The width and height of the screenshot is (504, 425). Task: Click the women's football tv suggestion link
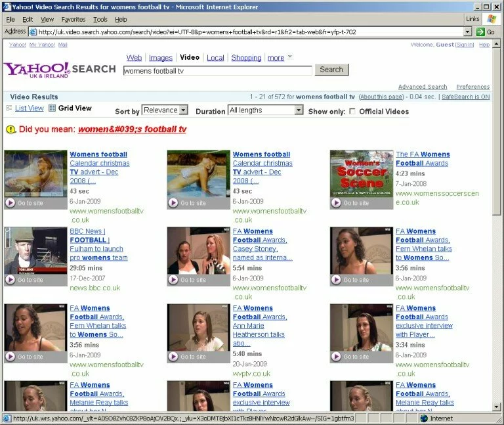[132, 129]
